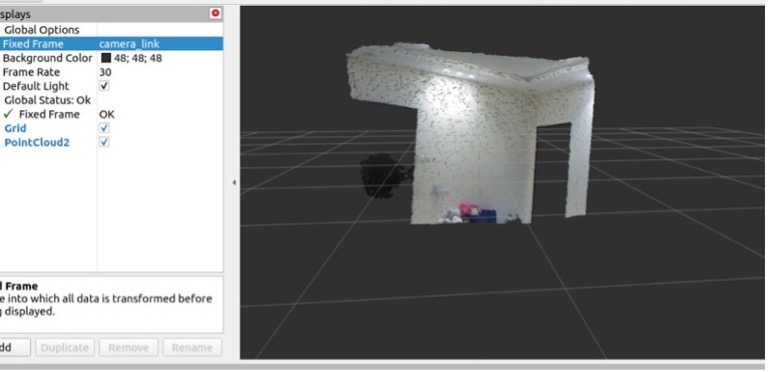This screenshot has height=372, width=770.
Task: Expand the Grid display entry
Action: 15,128
